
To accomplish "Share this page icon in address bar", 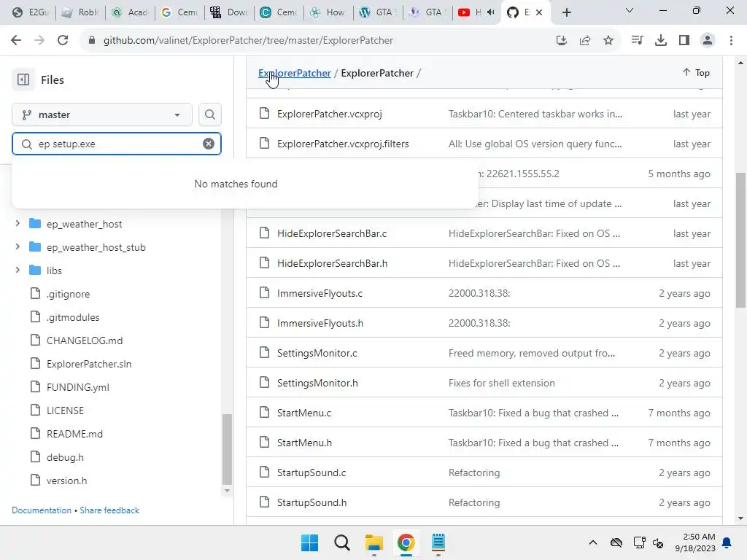I will (585, 41).
